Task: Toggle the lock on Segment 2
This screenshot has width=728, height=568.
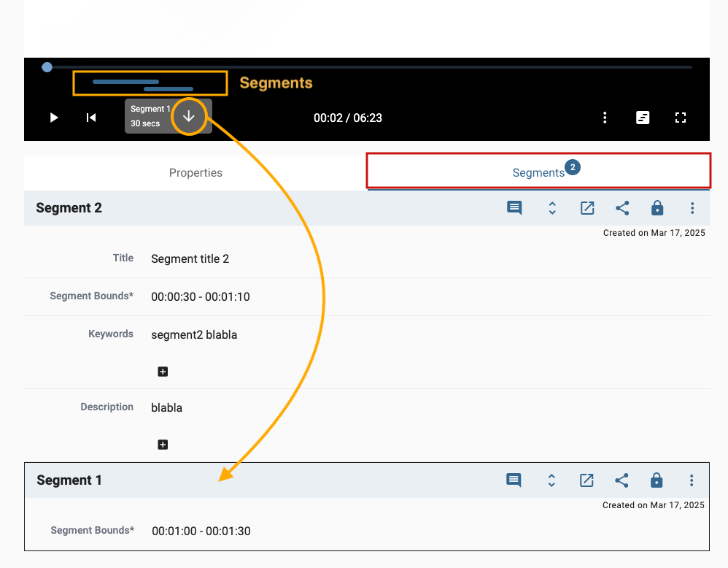Action: pyautogui.click(x=657, y=208)
